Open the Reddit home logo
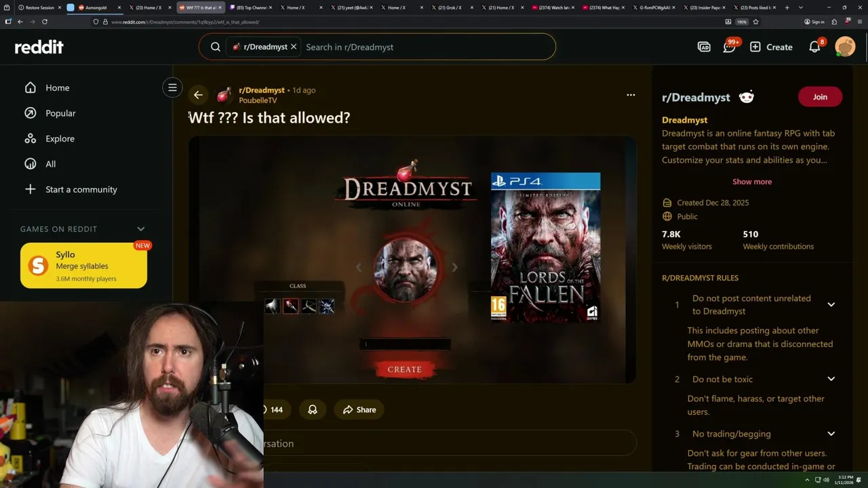The image size is (868, 488). (39, 47)
